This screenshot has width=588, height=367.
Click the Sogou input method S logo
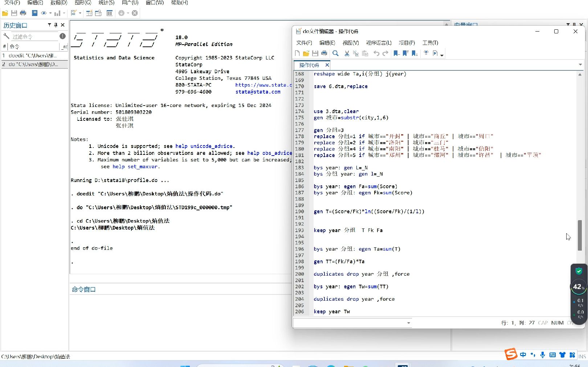pyautogui.click(x=511, y=354)
